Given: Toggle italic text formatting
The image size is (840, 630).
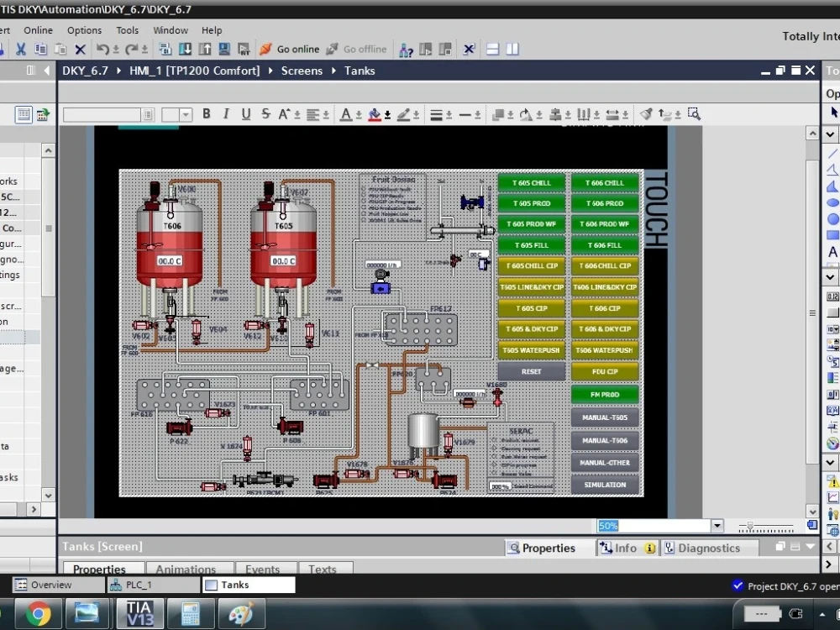Looking at the screenshot, I should (x=225, y=113).
